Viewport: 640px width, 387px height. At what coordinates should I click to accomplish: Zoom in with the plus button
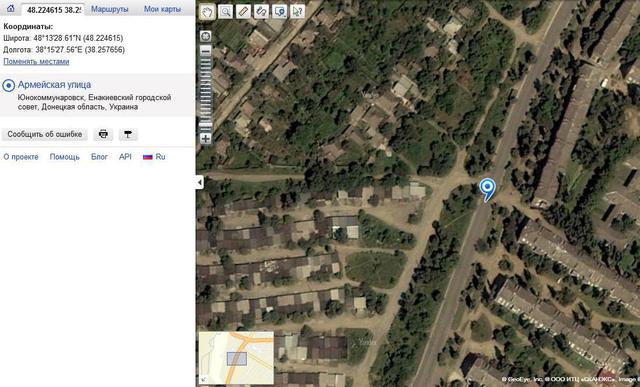(x=206, y=139)
